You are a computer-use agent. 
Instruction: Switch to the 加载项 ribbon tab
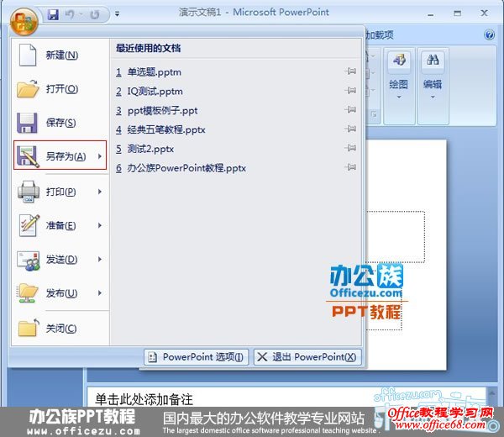[380, 35]
